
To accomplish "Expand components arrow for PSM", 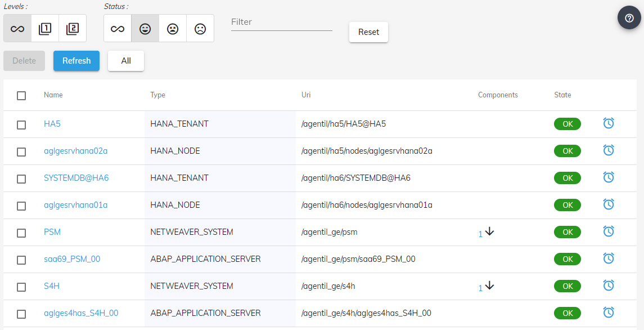I will (489, 231).
